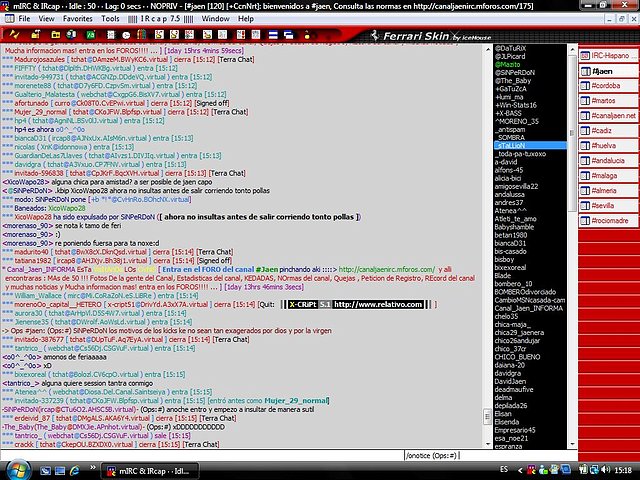Switch to the #almeria channel

609,191
